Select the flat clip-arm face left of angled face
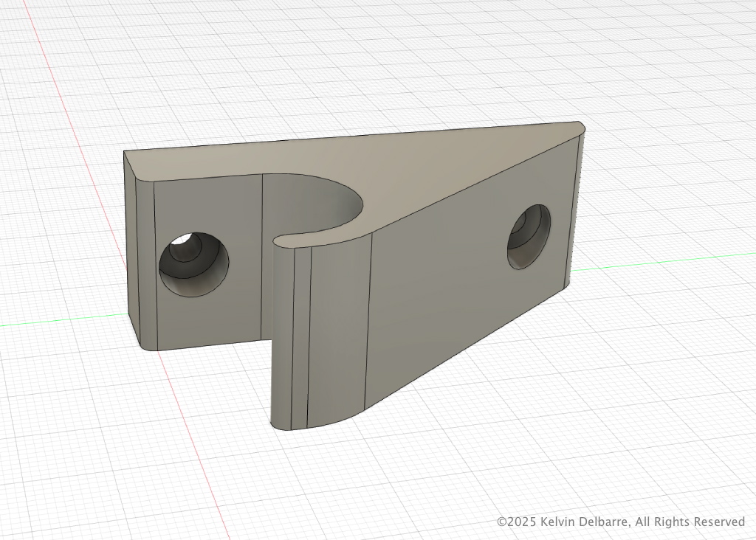The image size is (756, 540). (x=337, y=325)
